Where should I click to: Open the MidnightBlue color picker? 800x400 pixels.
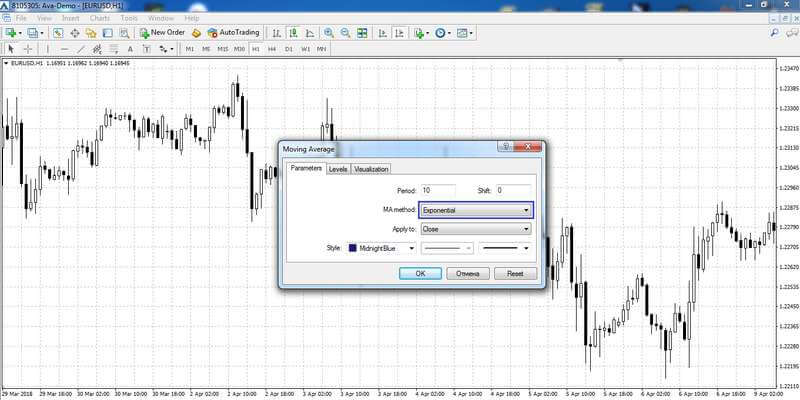coord(382,248)
